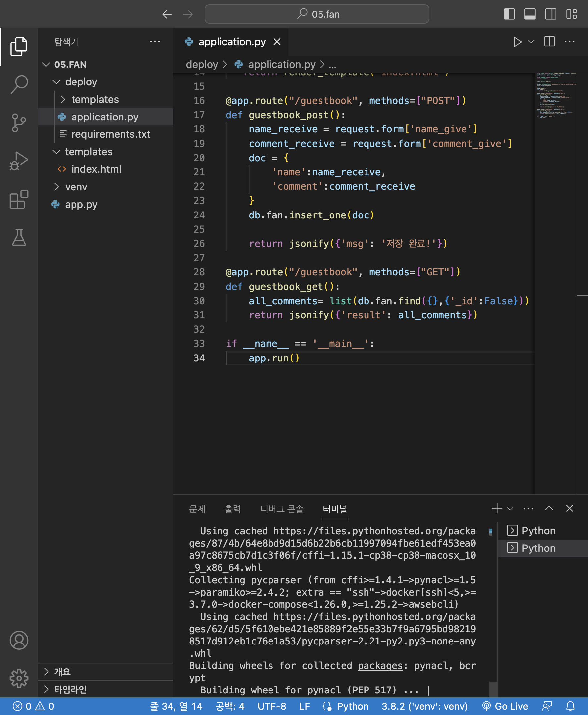This screenshot has height=715, width=588.
Task: Click deploy in the breadcrumb path
Action: [202, 64]
